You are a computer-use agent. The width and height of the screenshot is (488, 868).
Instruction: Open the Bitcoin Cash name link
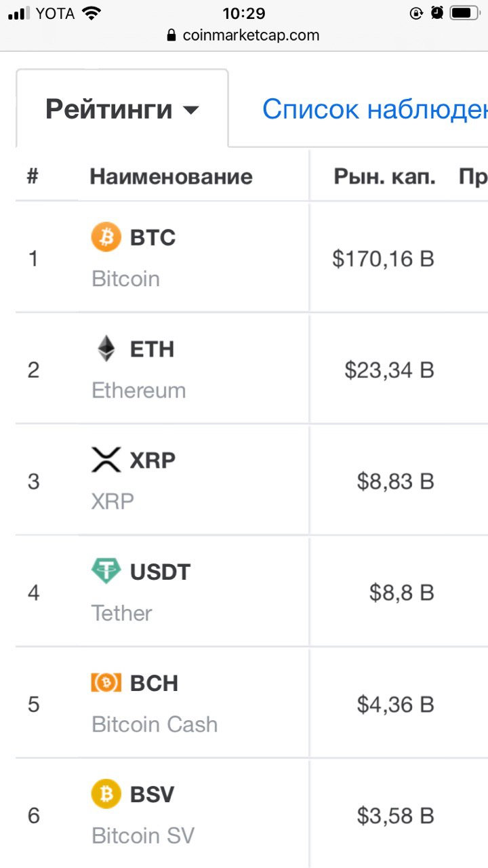155,724
